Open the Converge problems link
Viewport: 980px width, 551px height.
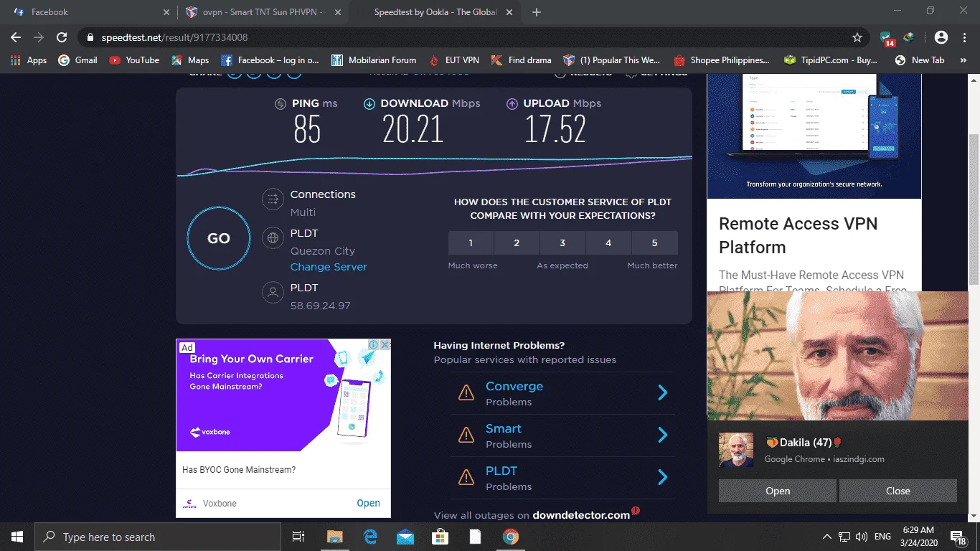[x=514, y=386]
